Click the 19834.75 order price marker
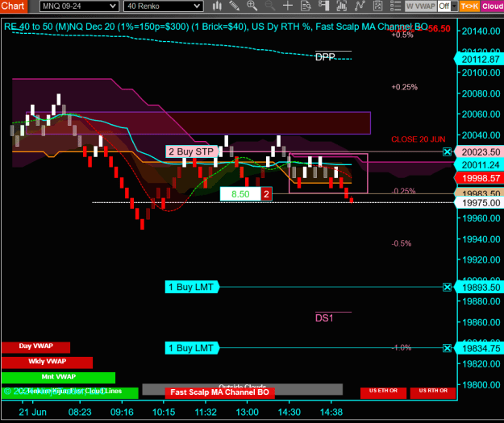 click(x=480, y=348)
